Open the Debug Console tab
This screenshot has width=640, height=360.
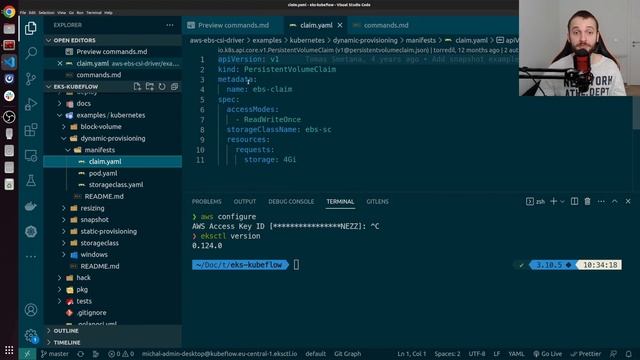[291, 202]
